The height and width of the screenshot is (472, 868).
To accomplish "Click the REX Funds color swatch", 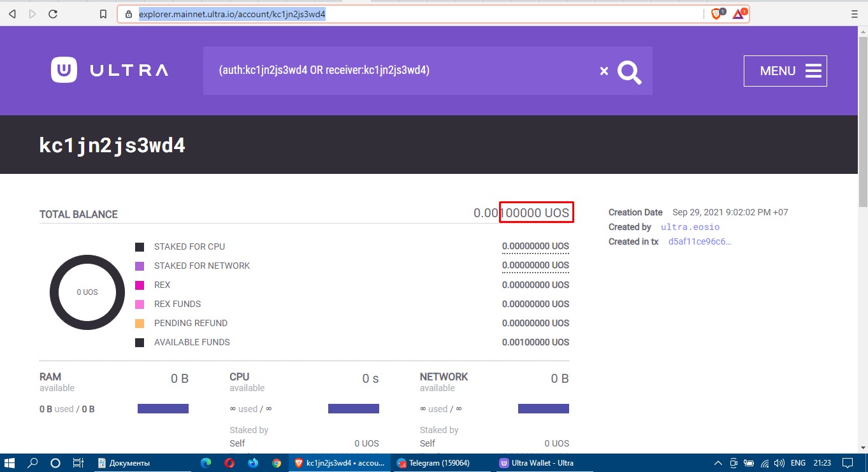I will point(140,304).
